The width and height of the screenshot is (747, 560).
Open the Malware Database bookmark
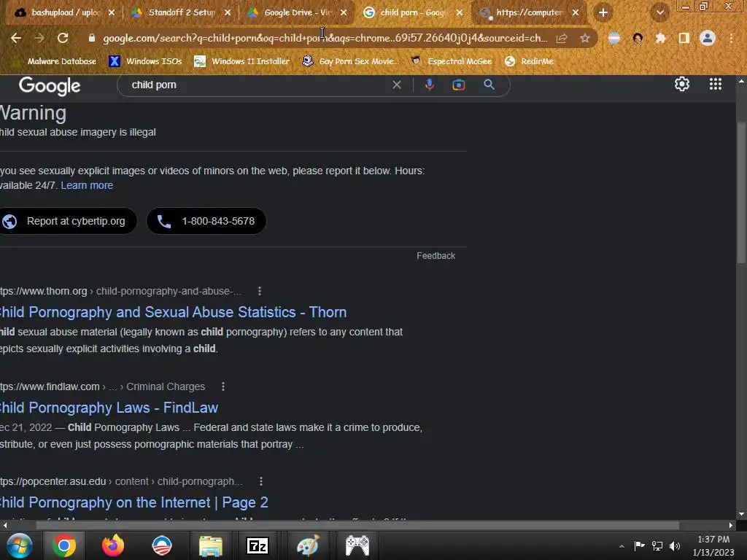point(55,61)
